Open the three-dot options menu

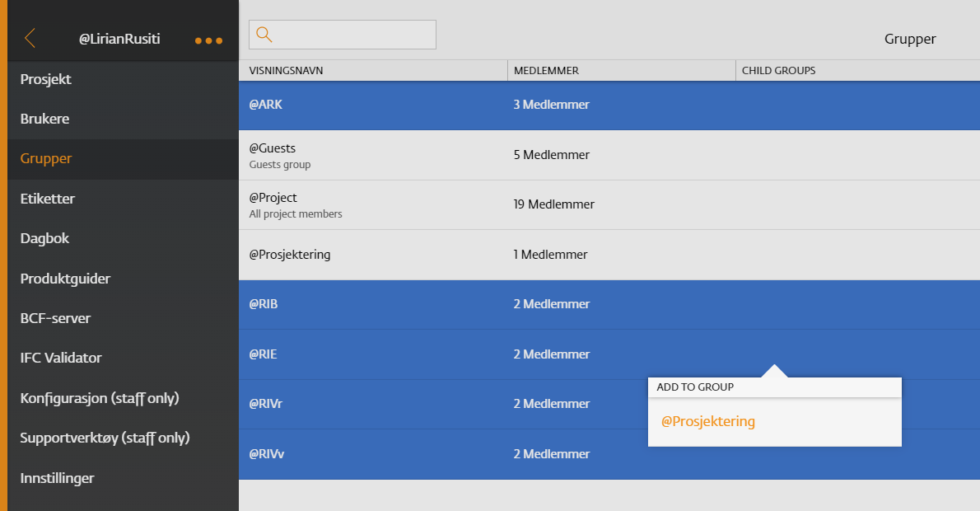click(208, 40)
